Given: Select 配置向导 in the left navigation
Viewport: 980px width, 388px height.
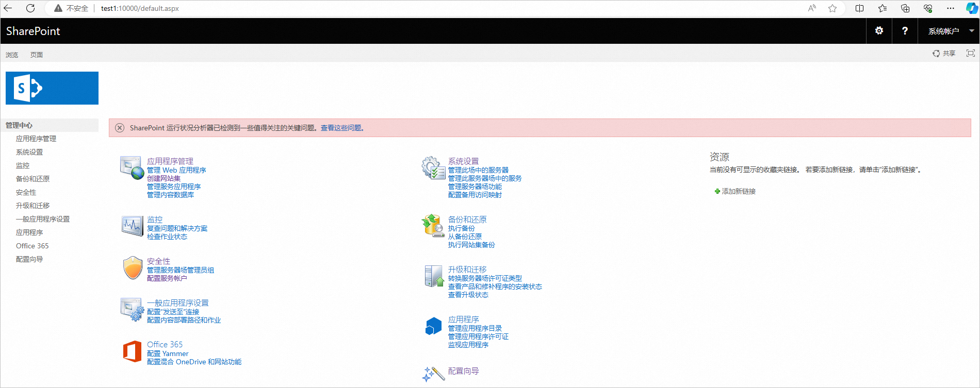Looking at the screenshot, I should 29,259.
